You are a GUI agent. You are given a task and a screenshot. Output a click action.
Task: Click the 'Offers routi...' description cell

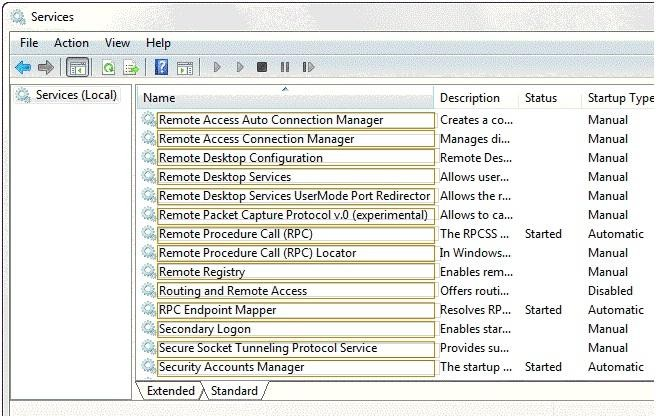tap(474, 291)
